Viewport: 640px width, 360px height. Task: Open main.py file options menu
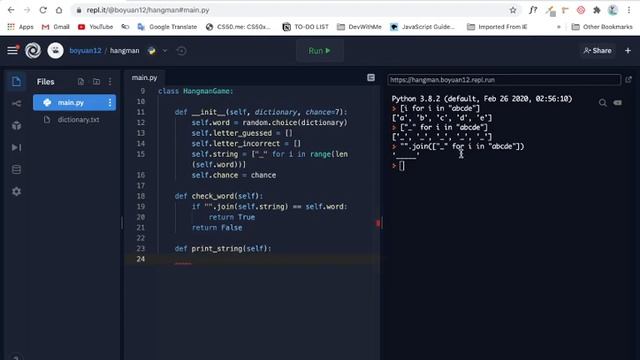[109, 103]
